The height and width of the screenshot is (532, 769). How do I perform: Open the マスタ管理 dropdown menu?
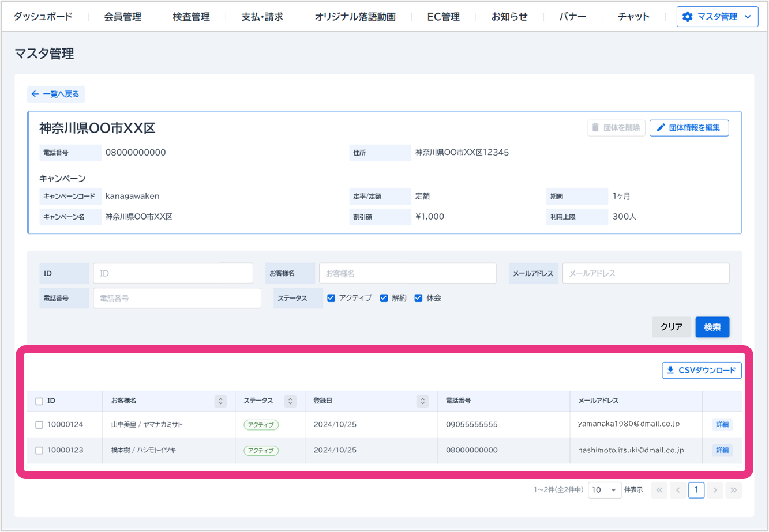click(717, 17)
